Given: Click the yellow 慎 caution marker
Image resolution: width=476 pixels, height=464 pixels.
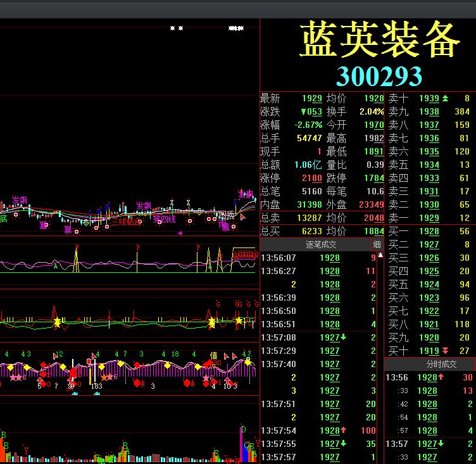Looking at the screenshot, I should coord(214,356).
